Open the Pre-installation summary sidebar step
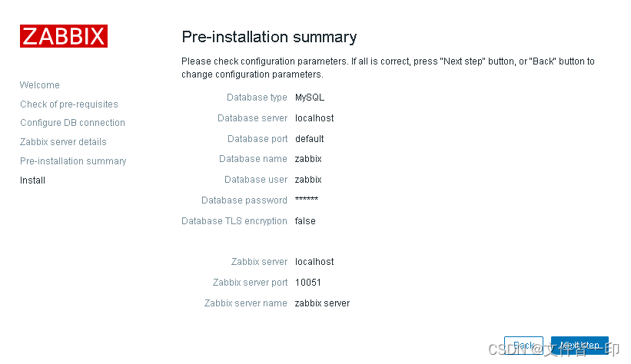 [73, 161]
